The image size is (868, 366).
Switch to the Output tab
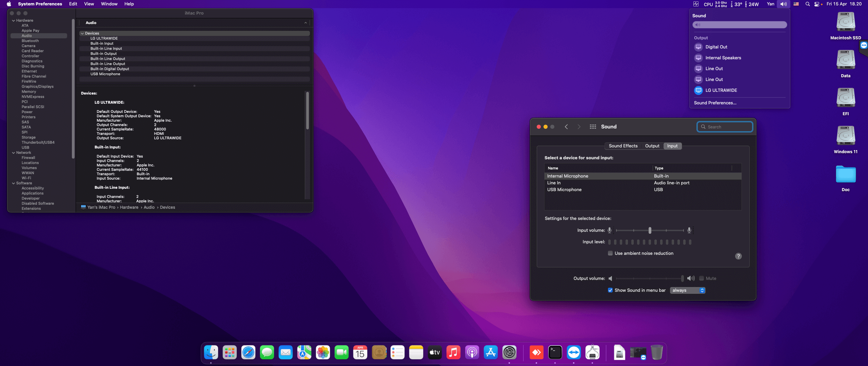(x=652, y=146)
